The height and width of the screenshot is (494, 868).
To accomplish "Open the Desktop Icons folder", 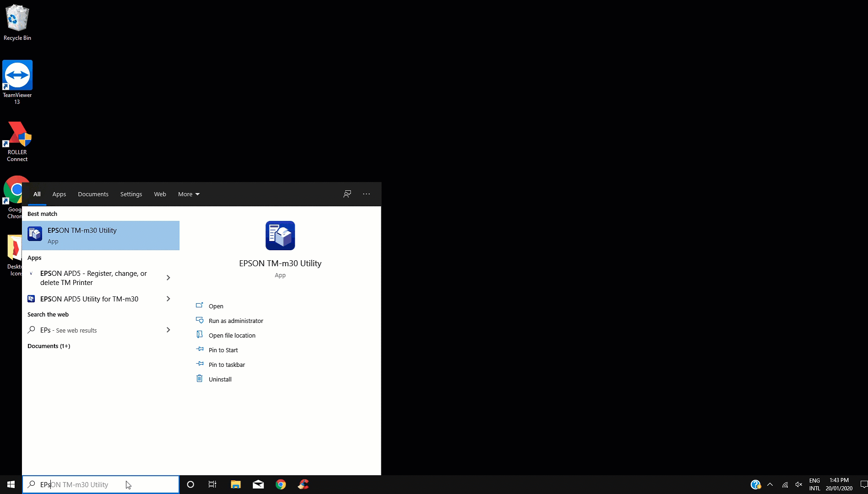I will click(14, 252).
